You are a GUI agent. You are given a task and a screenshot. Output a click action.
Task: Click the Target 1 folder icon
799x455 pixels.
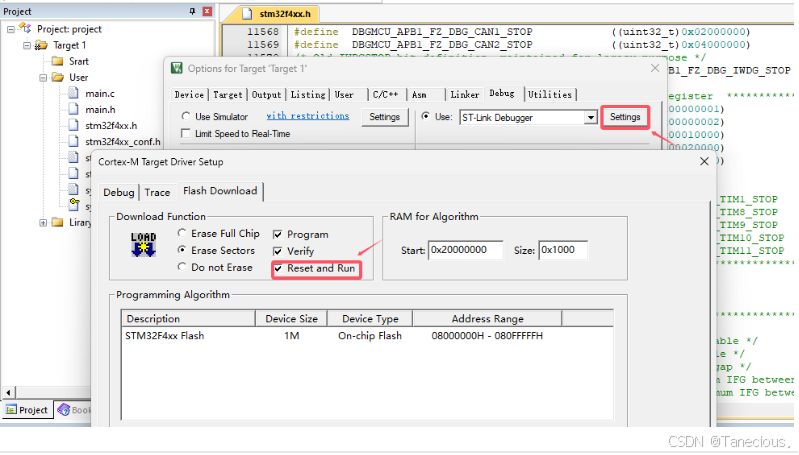pyautogui.click(x=41, y=45)
